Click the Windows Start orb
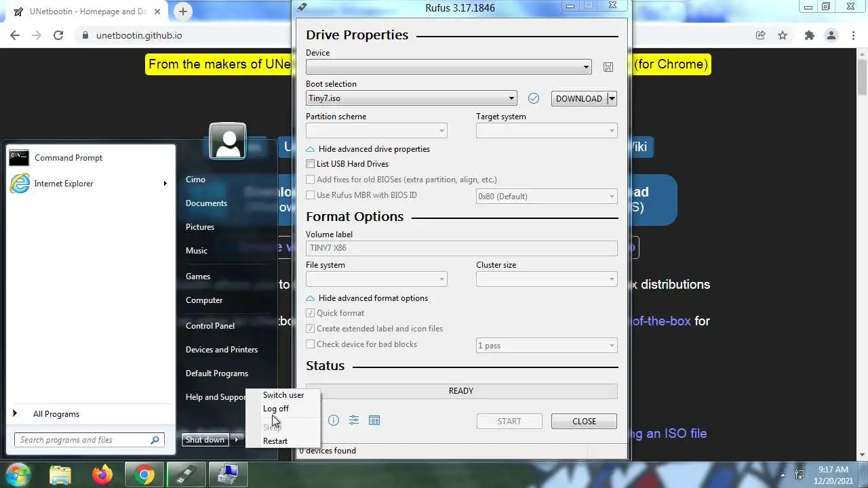The image size is (868, 488). pyautogui.click(x=17, y=474)
